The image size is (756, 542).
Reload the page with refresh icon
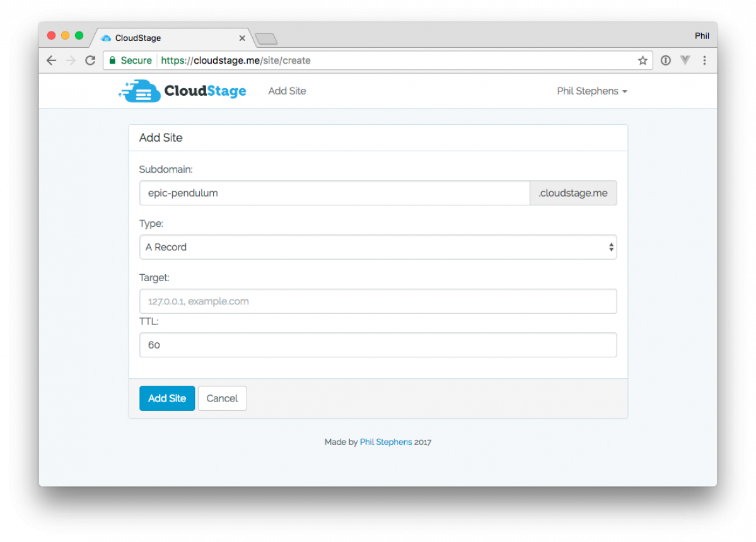[90, 61]
